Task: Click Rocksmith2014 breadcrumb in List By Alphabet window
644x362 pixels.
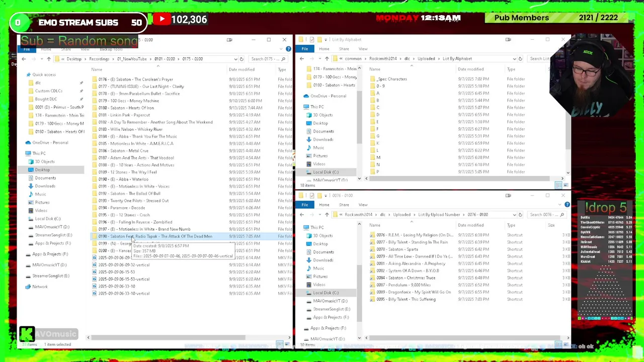Action: click(x=383, y=59)
